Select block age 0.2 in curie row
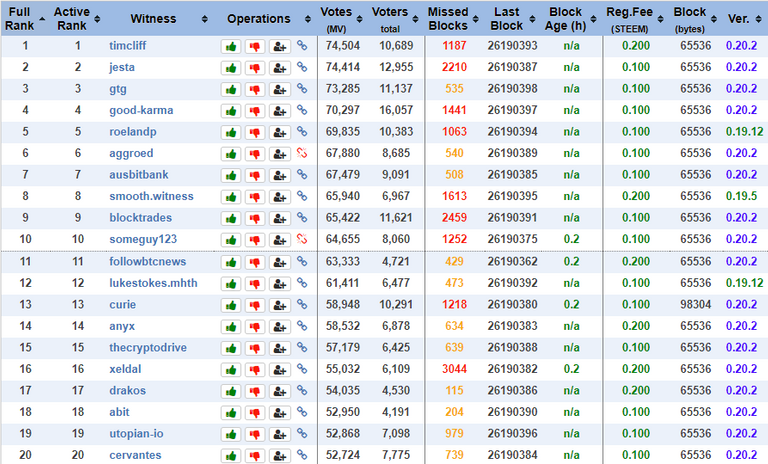Viewport: 768px width, 464px height. (571, 304)
